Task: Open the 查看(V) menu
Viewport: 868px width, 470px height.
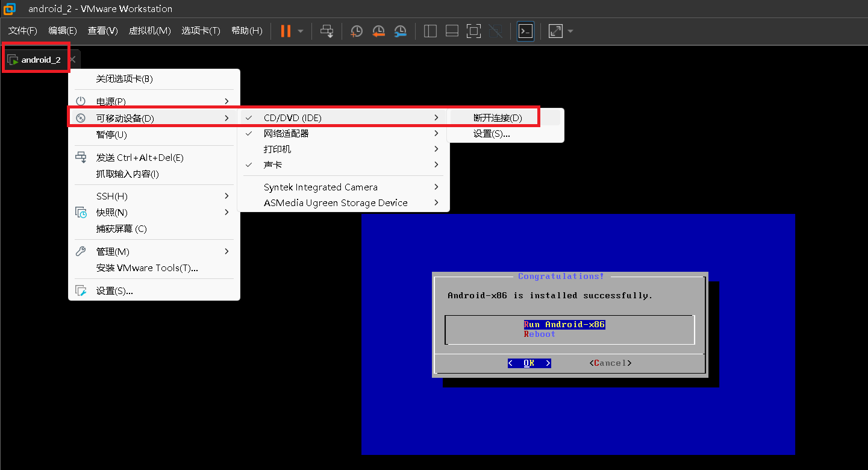Action: 102,31
